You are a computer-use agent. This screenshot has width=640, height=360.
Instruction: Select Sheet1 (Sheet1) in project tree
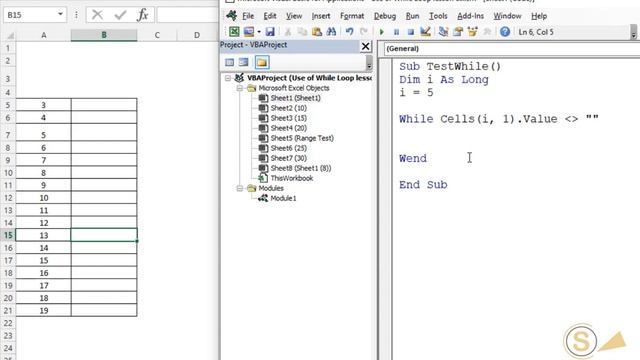point(296,98)
